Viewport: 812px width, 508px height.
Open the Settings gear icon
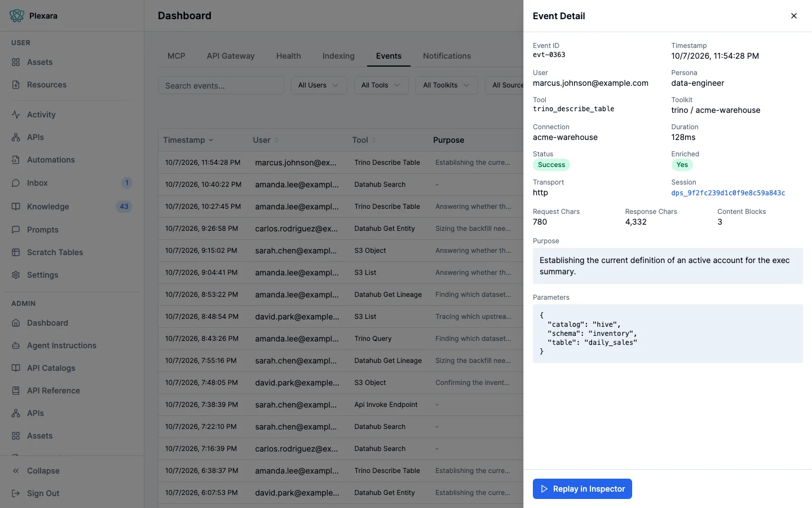pos(16,275)
